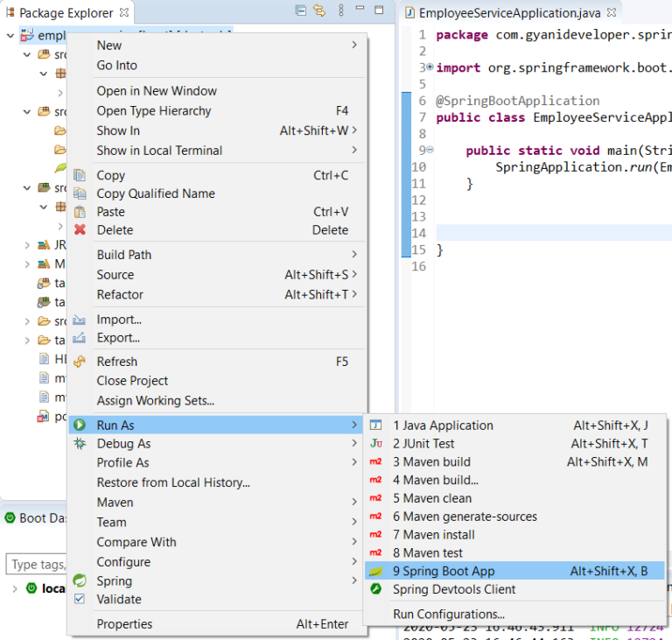This screenshot has width=672, height=640.
Task: Choose Close Project
Action: (x=218, y=381)
